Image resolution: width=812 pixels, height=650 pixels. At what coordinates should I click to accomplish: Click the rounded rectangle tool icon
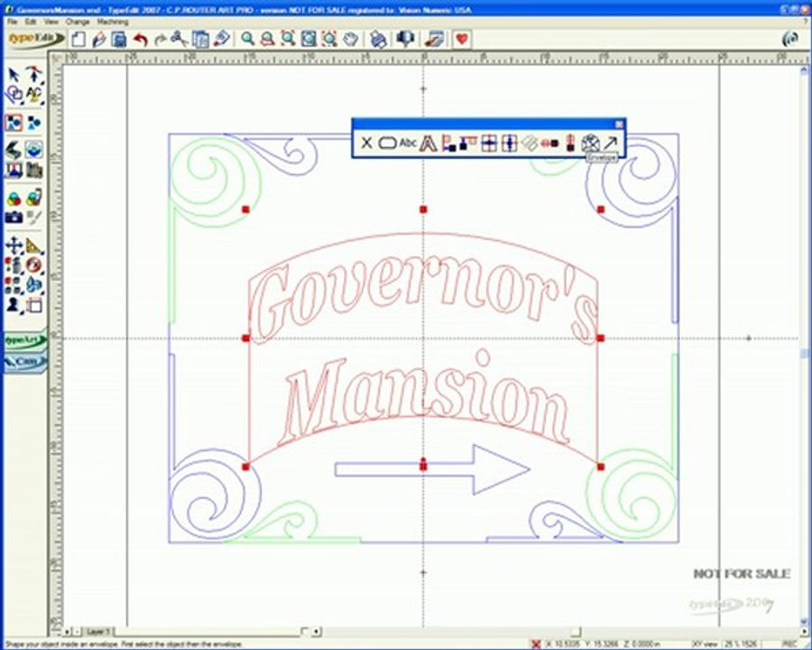tap(387, 143)
